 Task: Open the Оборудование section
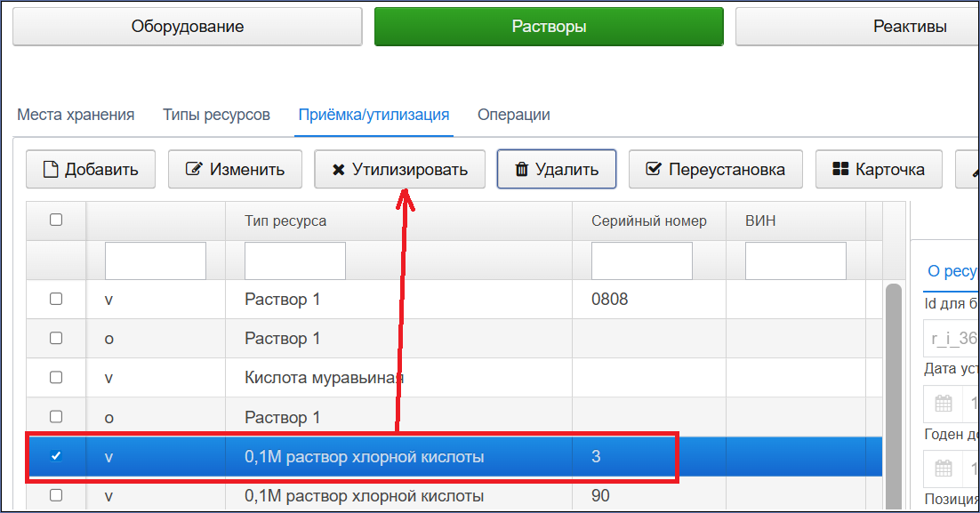click(x=188, y=27)
